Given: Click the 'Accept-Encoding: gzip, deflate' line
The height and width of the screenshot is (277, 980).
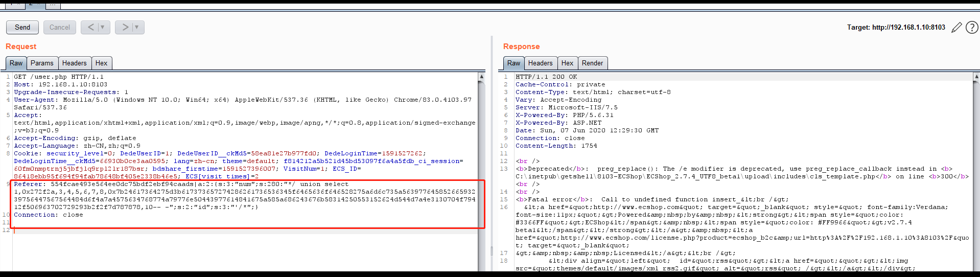Looking at the screenshot, I should (x=75, y=138).
